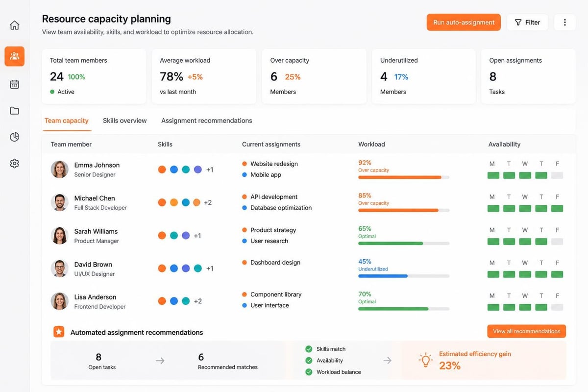Click Michael Chen's teal skill dot
Screen dimensions: 588x392
point(186,202)
